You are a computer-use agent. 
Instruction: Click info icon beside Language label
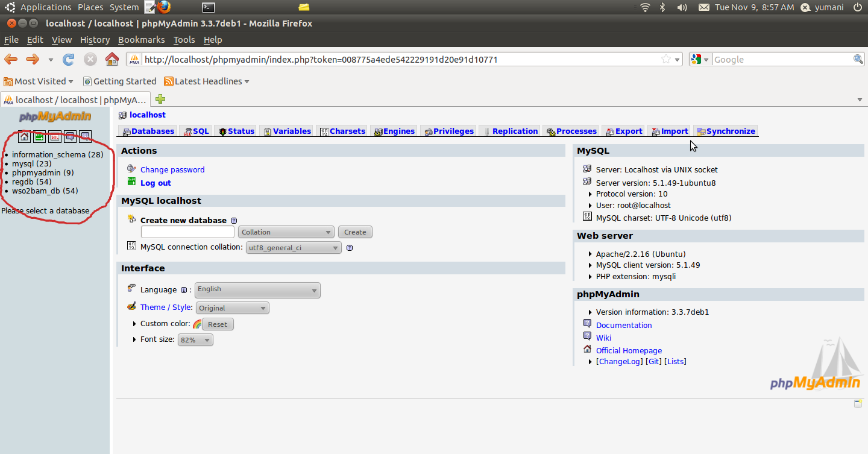tap(184, 290)
